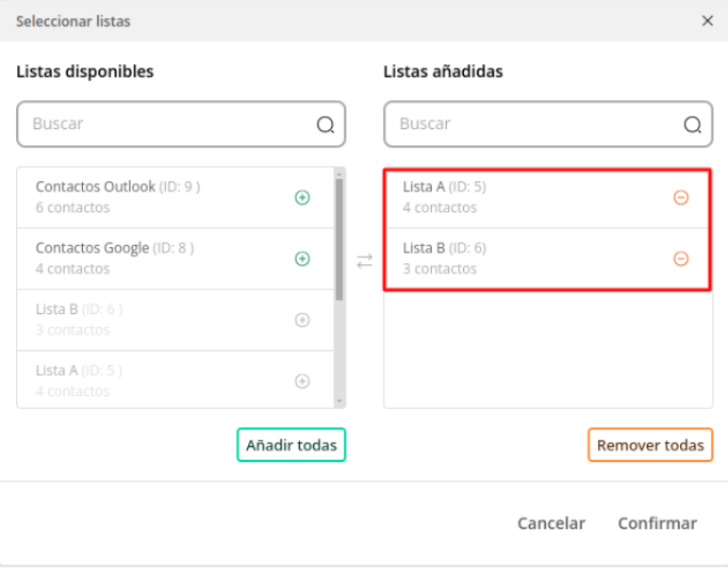Confirm the selected lists
Screen dimensions: 728x576
pyautogui.click(x=657, y=523)
